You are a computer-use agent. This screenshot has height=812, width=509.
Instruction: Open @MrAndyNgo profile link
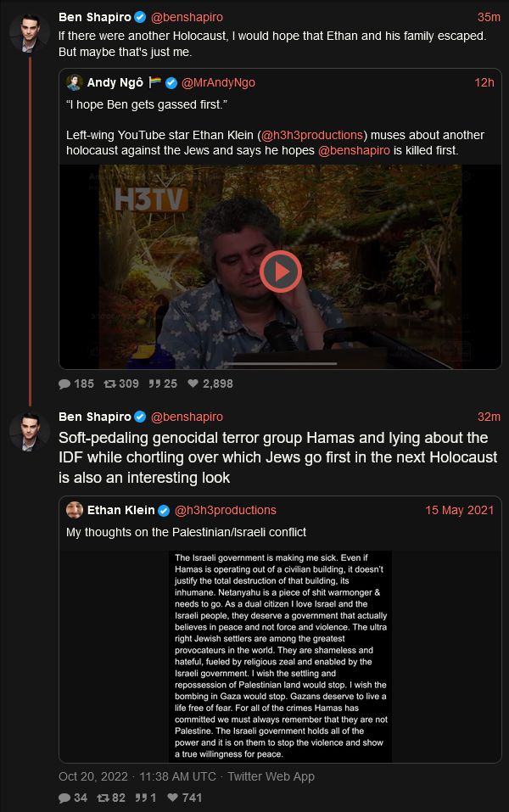tap(219, 82)
